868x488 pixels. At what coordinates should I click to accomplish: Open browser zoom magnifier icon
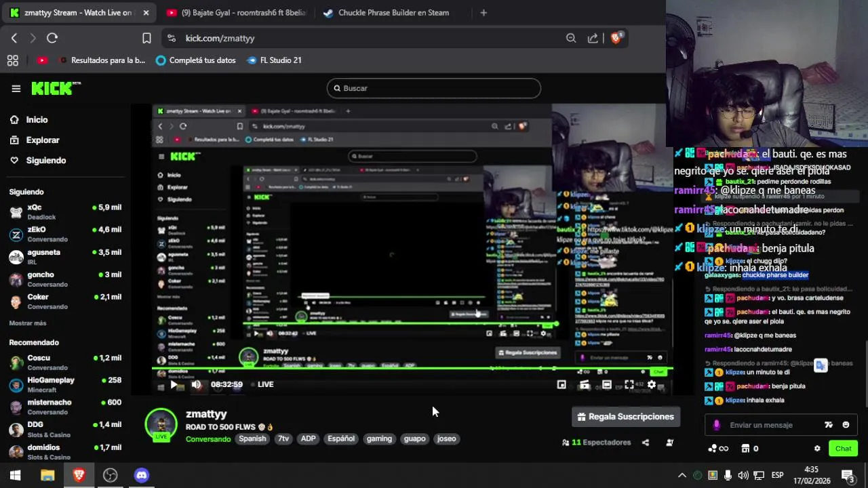coord(571,38)
